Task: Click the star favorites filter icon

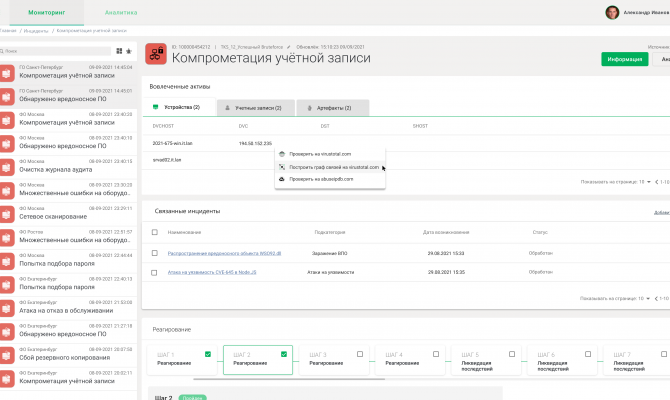Action: 127,49
